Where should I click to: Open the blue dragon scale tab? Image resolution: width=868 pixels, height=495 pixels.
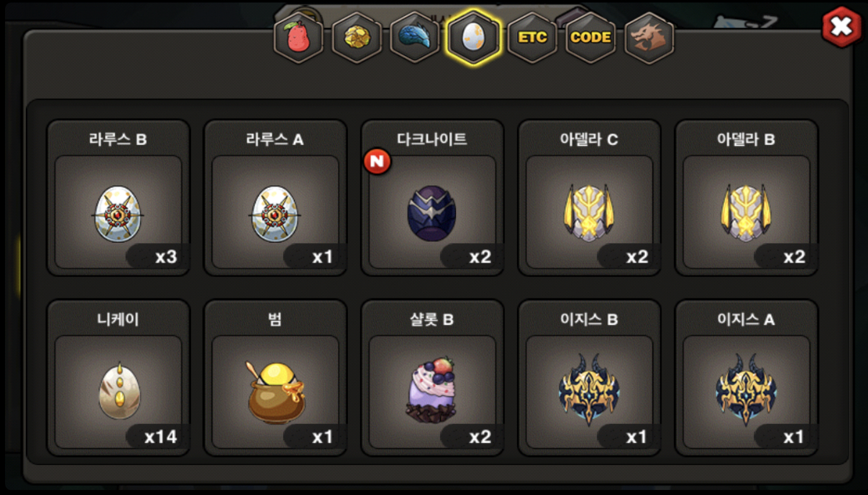(415, 37)
